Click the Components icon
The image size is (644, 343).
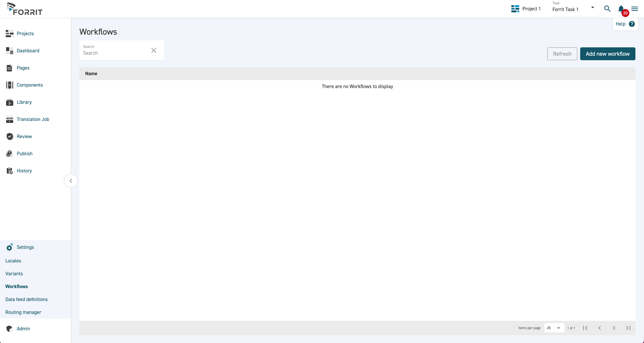(x=9, y=85)
